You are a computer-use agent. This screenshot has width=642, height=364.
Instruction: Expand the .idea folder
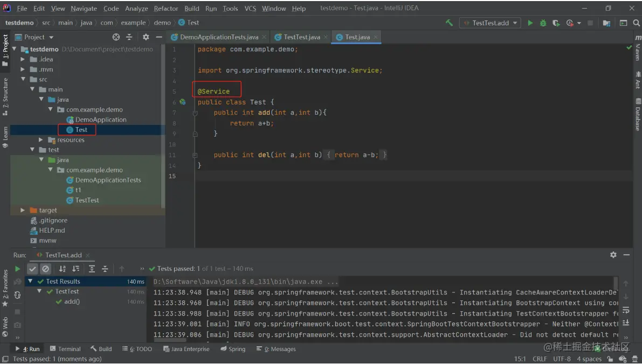point(23,59)
